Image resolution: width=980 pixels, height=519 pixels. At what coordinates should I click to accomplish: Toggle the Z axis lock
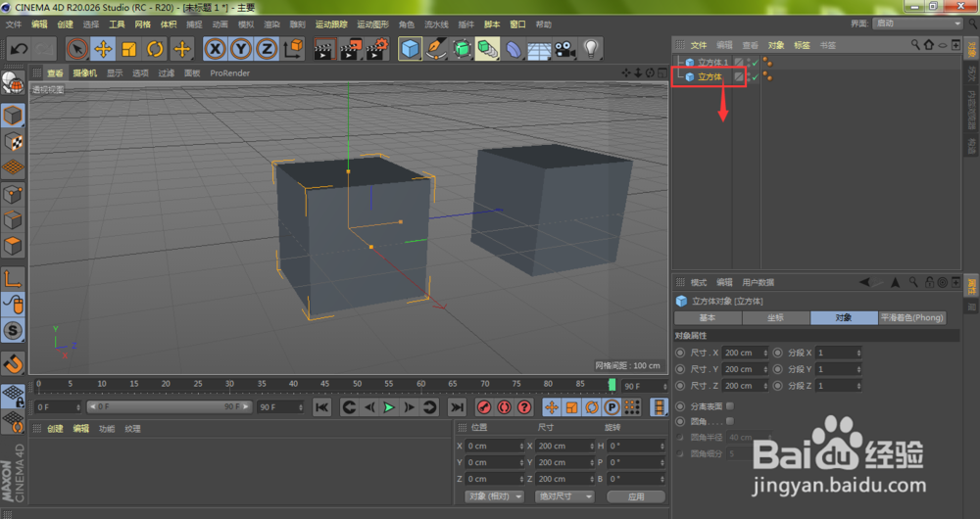click(x=267, y=49)
